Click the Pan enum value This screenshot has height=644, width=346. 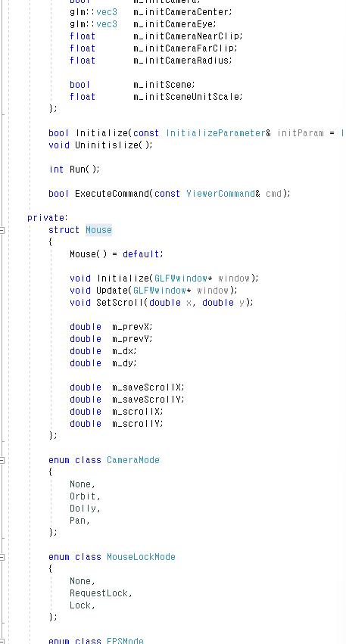[78, 521]
